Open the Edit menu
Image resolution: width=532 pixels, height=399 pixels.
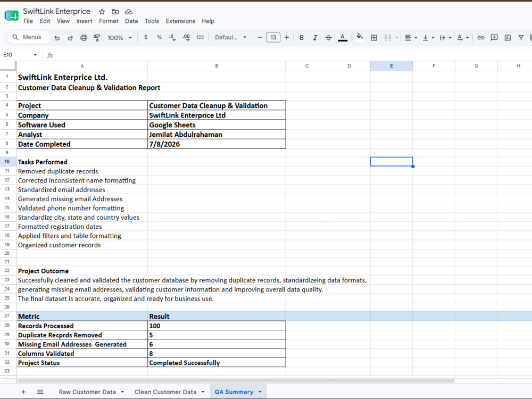(45, 21)
